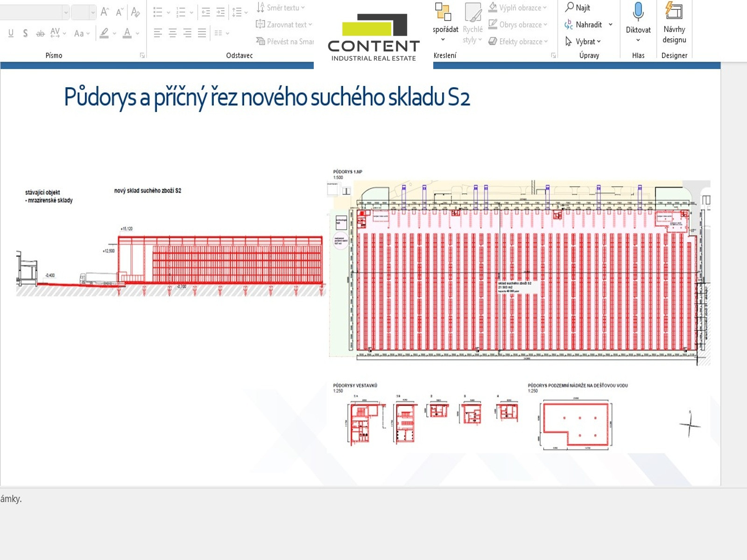This screenshot has width=747, height=560.
Task: Apply the font color swatch
Action: click(127, 33)
